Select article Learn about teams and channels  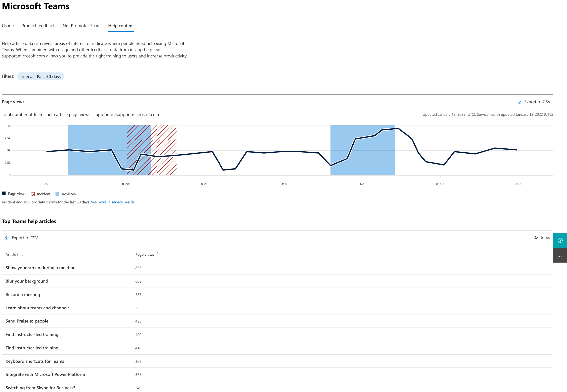tap(37, 308)
